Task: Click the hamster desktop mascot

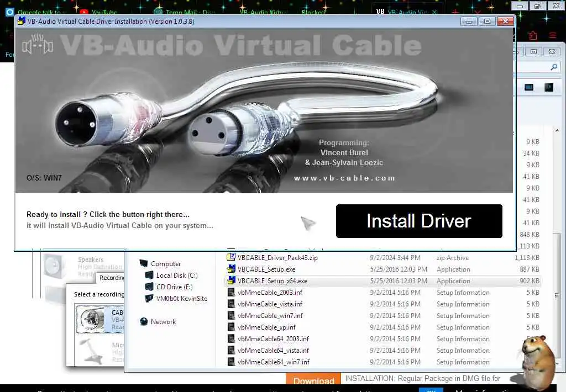Action: click(538, 361)
